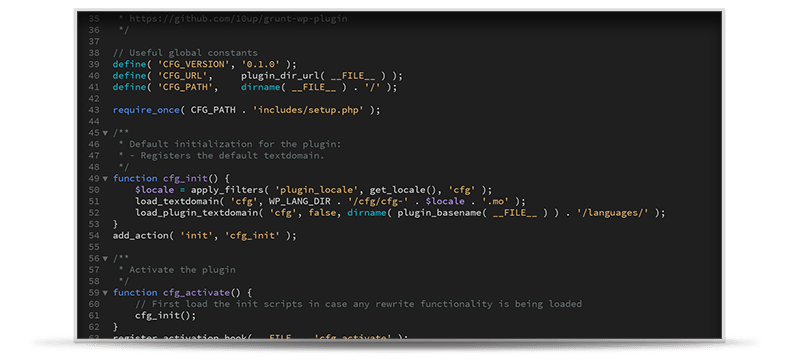Click the '/languages/' string
Screen dimensions: 800x361
coord(613,213)
